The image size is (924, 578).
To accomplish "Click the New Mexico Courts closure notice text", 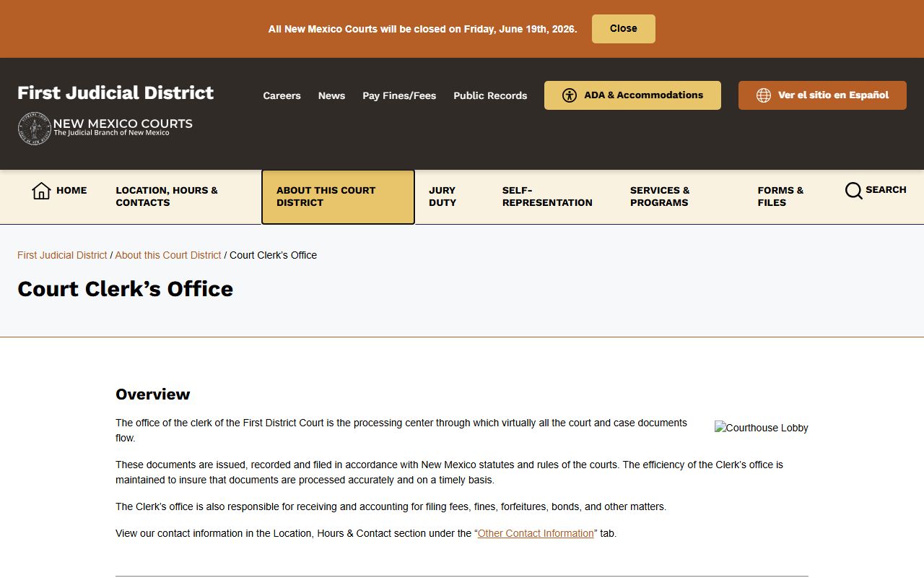I will coord(422,29).
